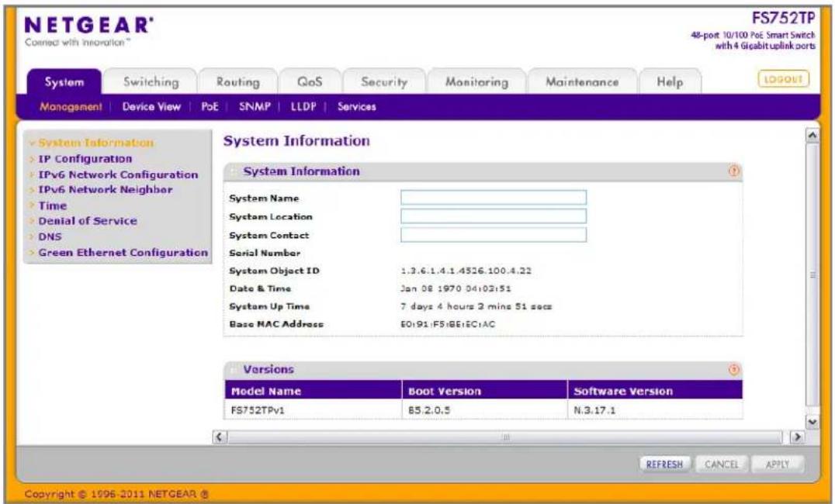Open help icon in Versions section
Image resolution: width=835 pixels, height=504 pixels.
click(x=734, y=370)
